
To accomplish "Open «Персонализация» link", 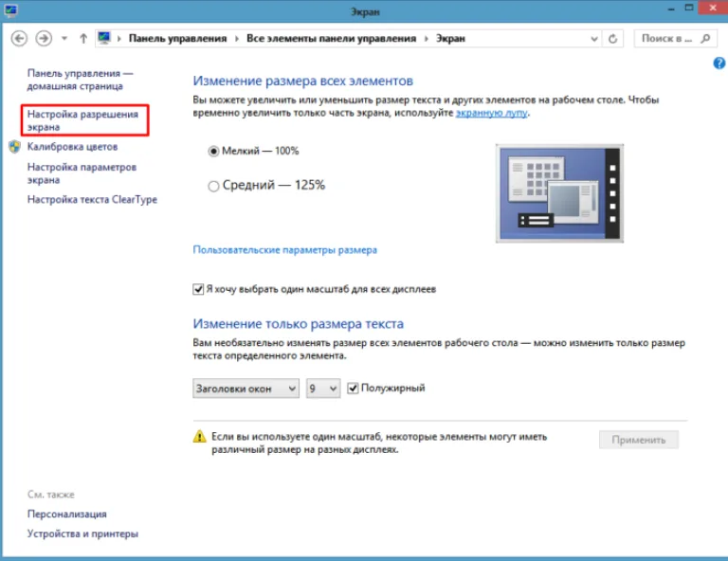I will click(x=67, y=515).
